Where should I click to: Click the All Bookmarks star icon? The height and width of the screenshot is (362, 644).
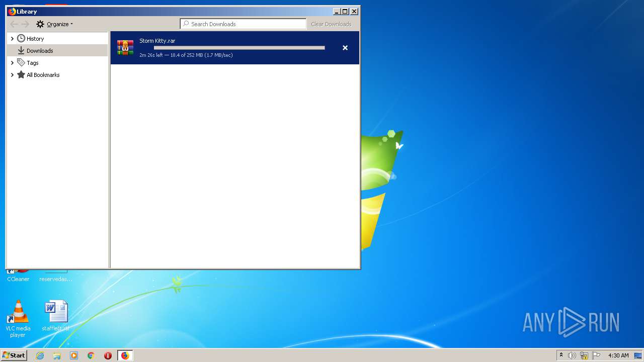21,75
